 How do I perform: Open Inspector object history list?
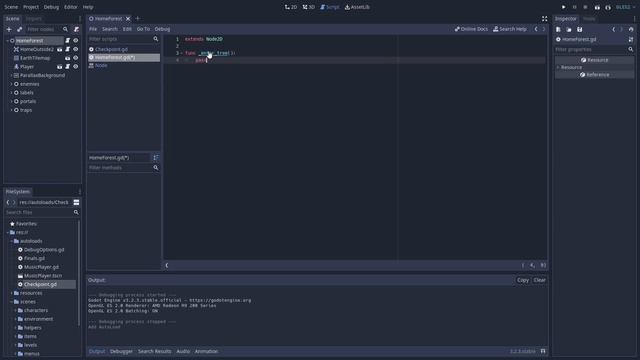(631, 29)
